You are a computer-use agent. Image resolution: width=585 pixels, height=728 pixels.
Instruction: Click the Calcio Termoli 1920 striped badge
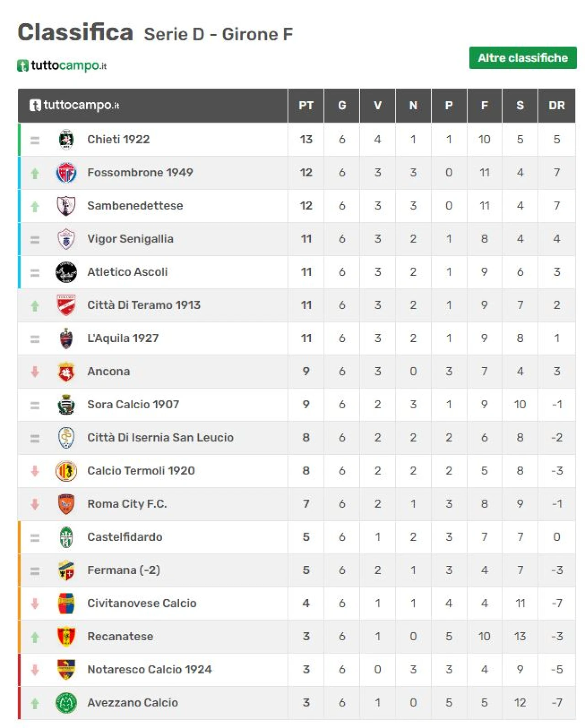click(66, 471)
